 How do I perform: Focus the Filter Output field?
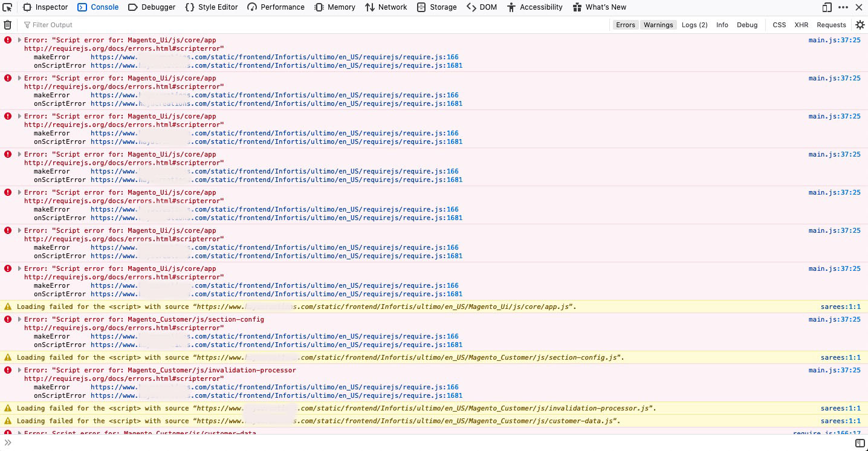314,25
